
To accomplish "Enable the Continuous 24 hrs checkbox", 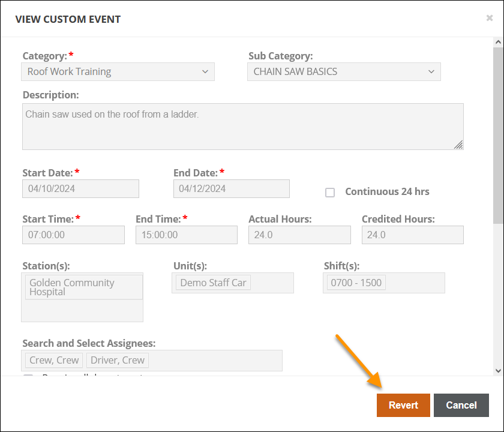I will point(330,193).
